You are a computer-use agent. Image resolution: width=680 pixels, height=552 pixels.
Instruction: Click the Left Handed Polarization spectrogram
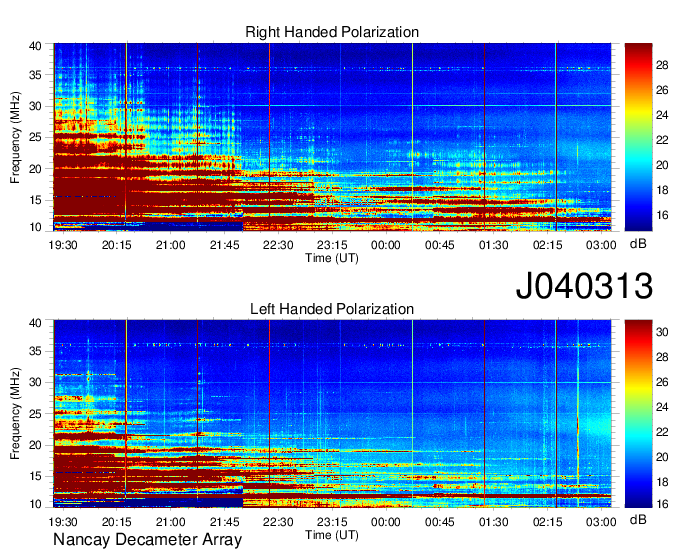point(332,414)
